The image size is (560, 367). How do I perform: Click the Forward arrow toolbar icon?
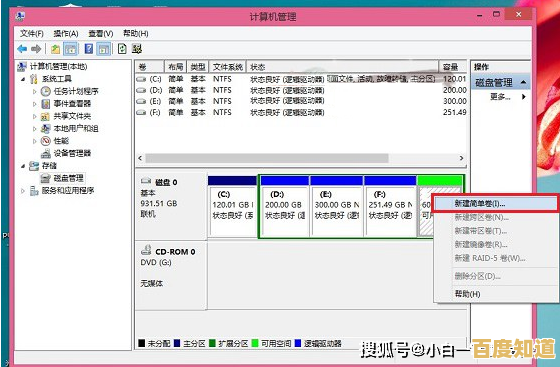36,49
